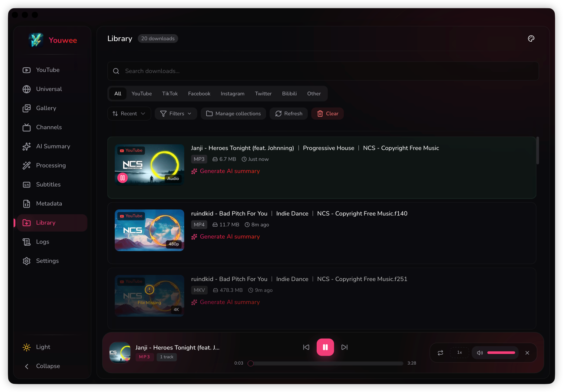The image size is (563, 392).
Task: Click the search magnifier icon
Action: (x=116, y=71)
